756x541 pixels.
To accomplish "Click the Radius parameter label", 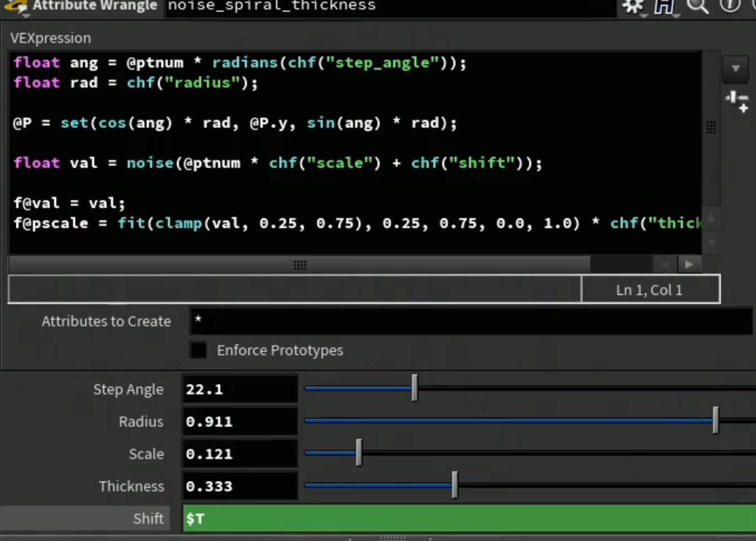I will tap(141, 422).
